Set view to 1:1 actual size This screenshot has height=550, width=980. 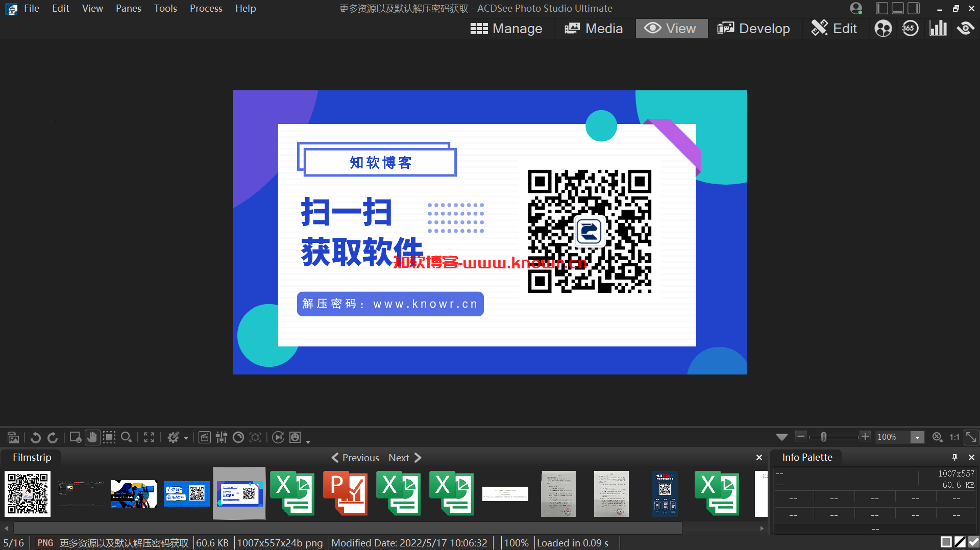tap(954, 437)
